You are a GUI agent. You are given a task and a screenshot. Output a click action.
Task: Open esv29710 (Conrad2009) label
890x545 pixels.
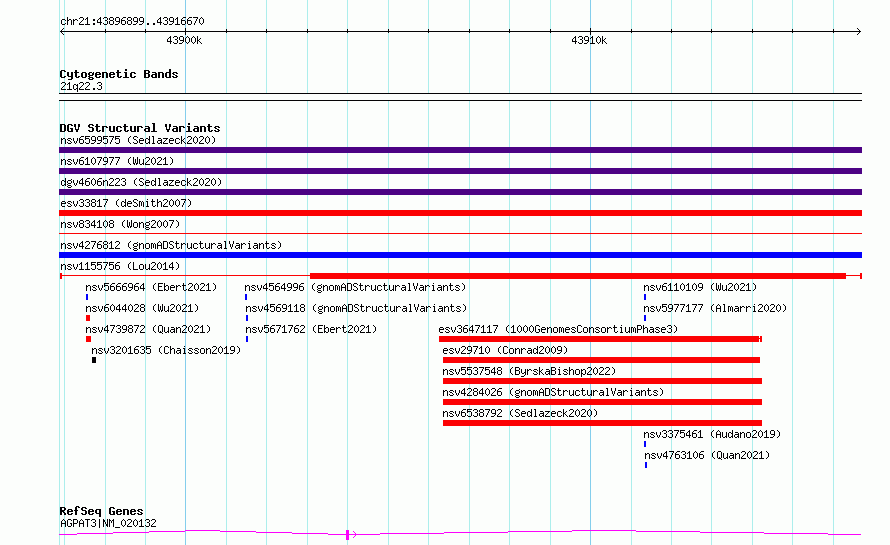505,350
